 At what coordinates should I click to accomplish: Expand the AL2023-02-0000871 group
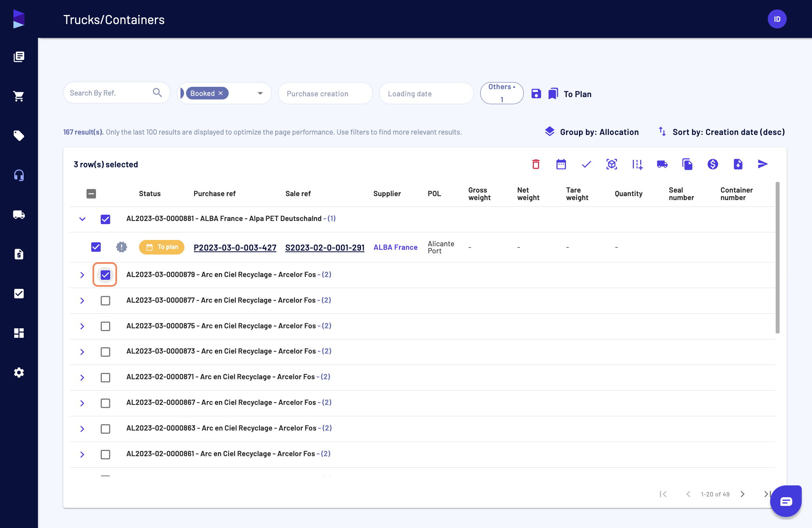tap(82, 377)
